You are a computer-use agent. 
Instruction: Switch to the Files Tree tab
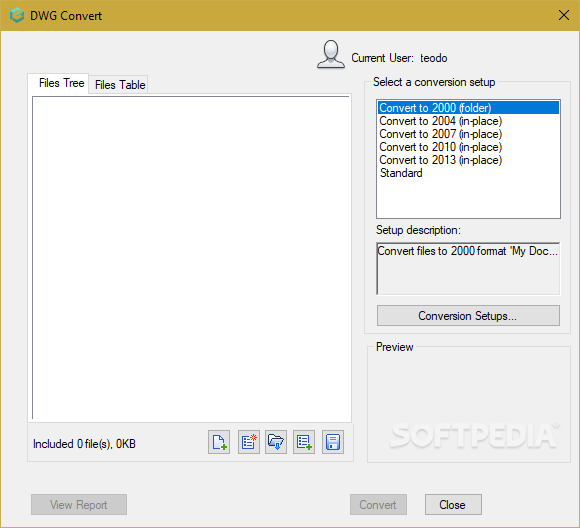[58, 83]
